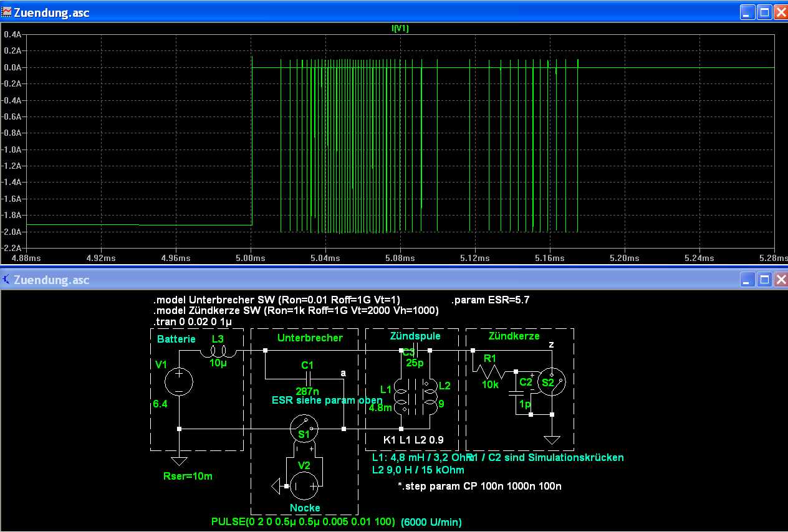Select the S1 Unterbrecher switch symbol

tap(304, 429)
